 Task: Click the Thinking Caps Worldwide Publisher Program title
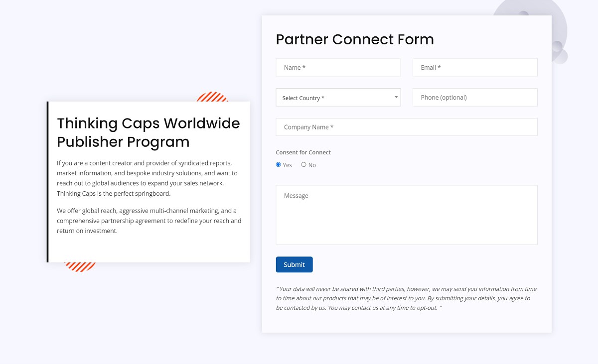149,132
